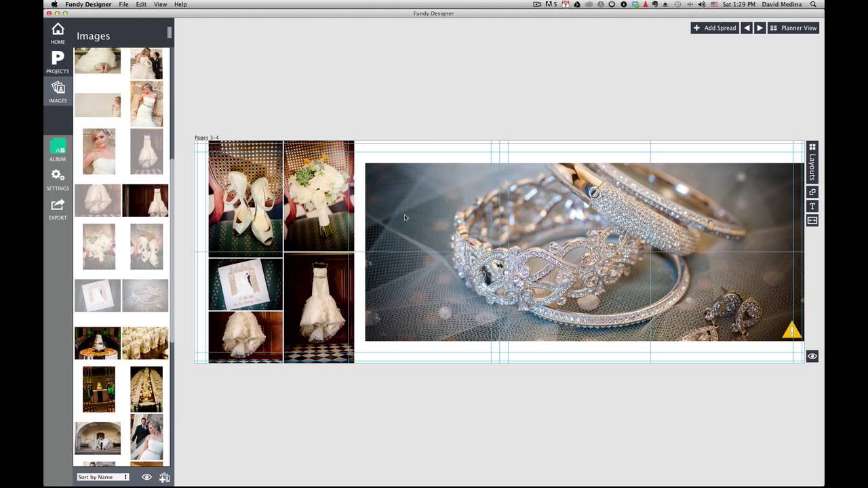This screenshot has width=868, height=488.
Task: Click the David Medina user name
Action: [782, 4]
